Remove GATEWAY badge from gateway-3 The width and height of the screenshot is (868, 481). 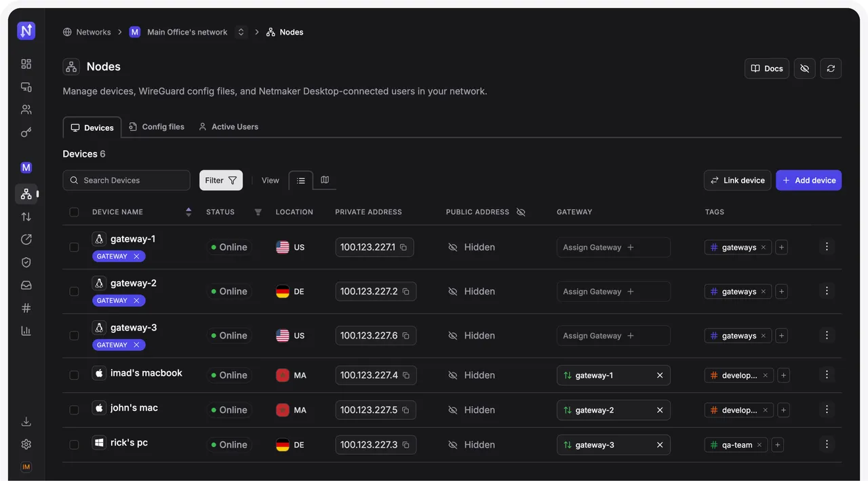tap(136, 345)
